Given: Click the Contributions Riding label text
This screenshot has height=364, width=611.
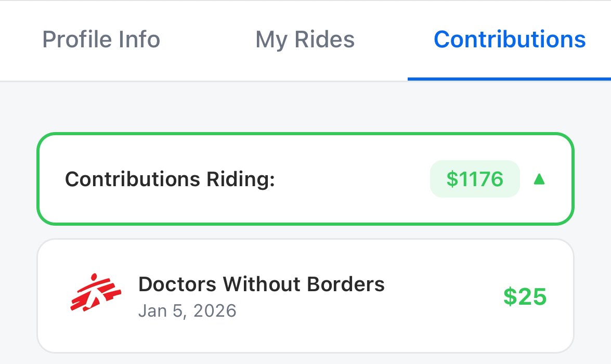Looking at the screenshot, I should (x=170, y=179).
